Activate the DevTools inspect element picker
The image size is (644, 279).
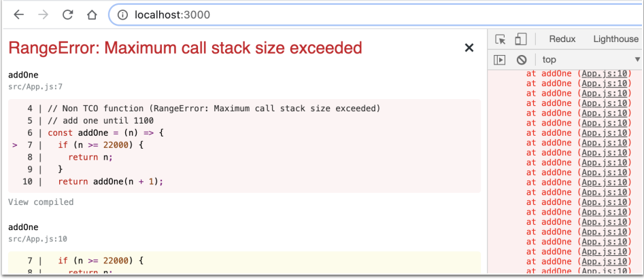tap(501, 39)
